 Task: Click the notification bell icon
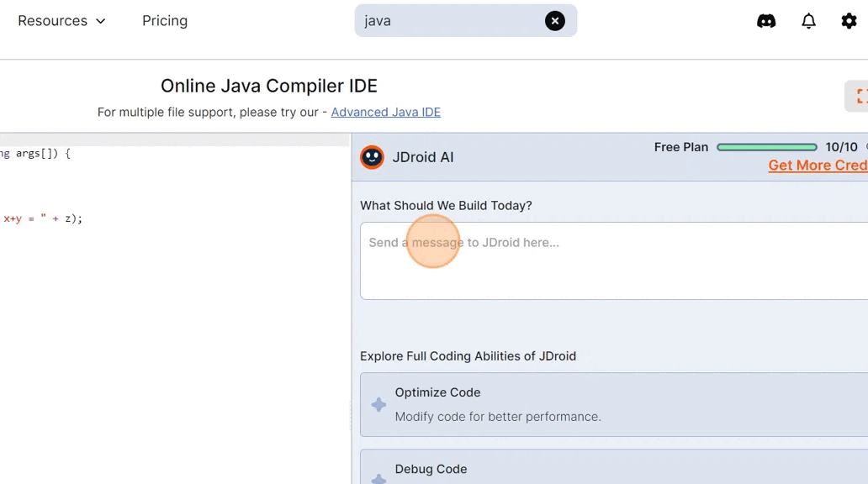tap(808, 21)
